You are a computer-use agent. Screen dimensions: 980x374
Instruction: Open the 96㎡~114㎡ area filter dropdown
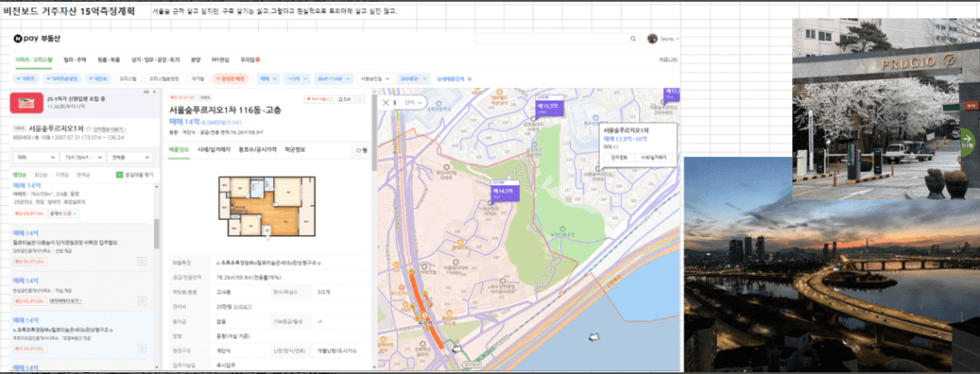click(332, 79)
